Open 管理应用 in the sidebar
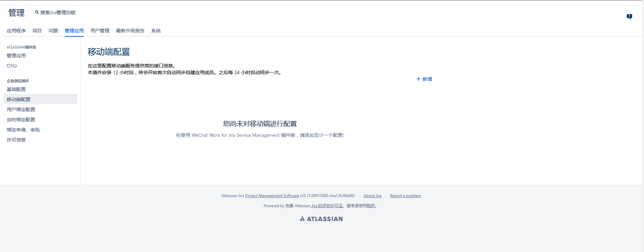 click(16, 56)
